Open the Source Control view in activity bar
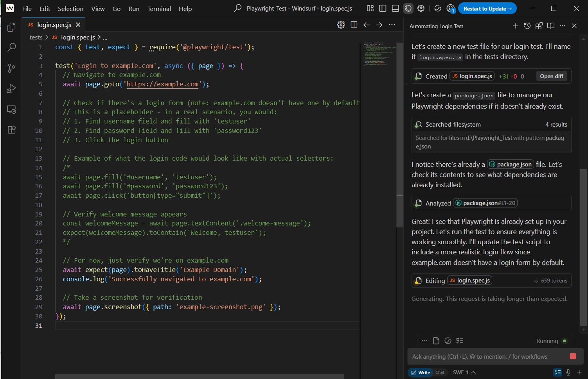 click(11, 68)
